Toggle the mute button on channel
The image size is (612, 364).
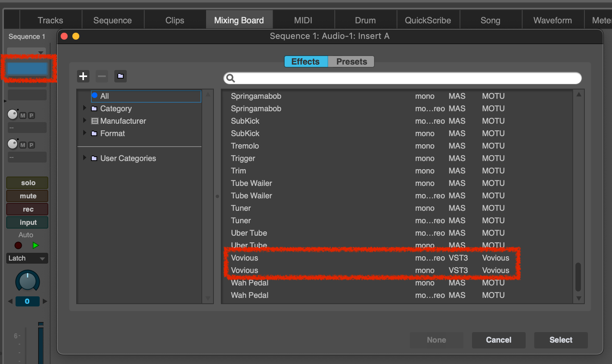(28, 196)
